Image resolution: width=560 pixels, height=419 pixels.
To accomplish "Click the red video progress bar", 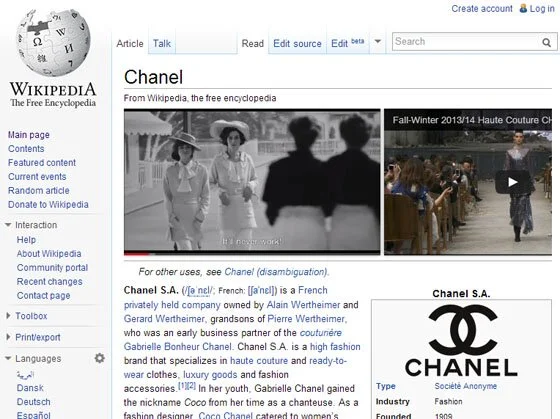I will [137, 254].
